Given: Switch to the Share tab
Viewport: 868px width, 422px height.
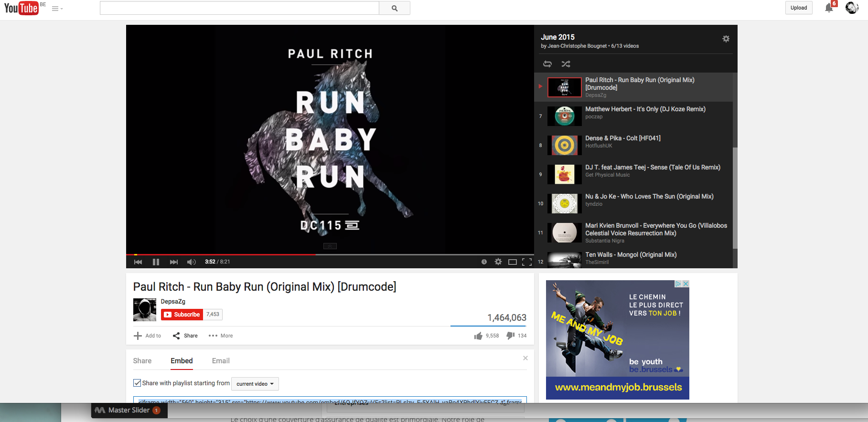Looking at the screenshot, I should [x=142, y=361].
